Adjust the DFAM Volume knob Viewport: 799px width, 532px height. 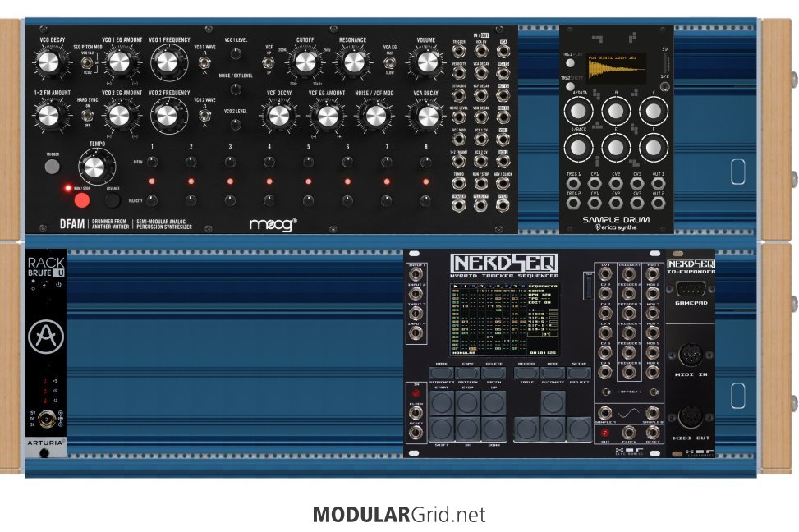tap(427, 62)
